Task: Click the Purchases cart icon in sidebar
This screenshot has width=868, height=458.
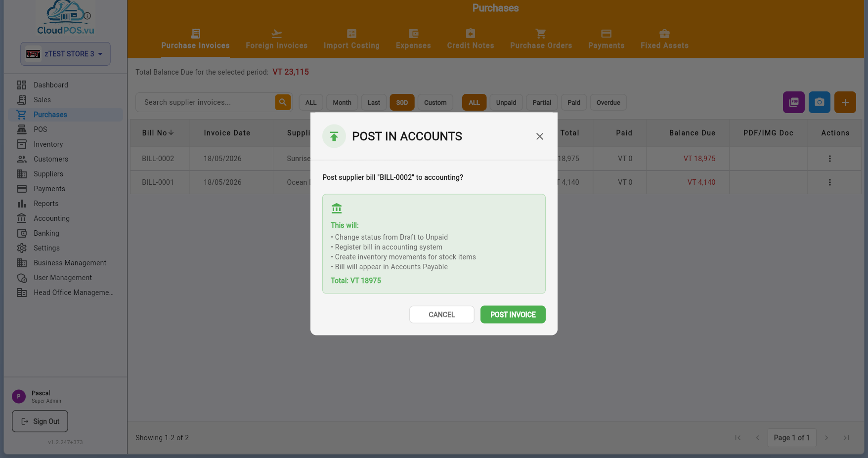Action: pos(22,115)
